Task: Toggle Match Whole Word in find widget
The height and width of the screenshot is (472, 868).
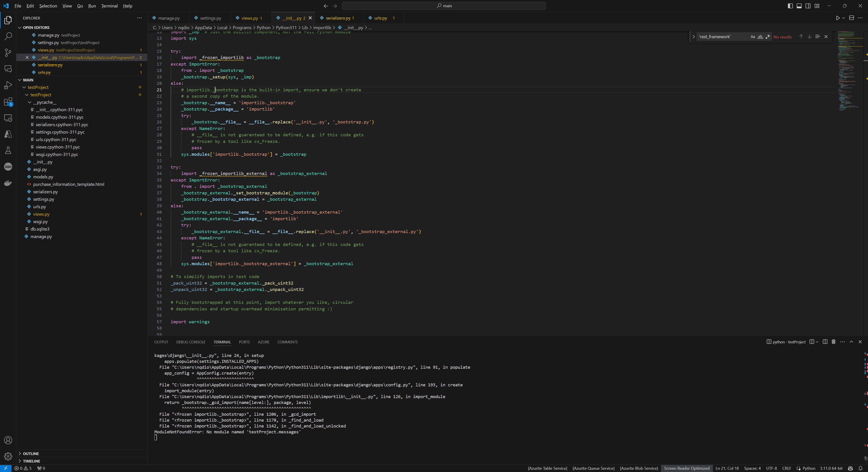Action: point(760,37)
